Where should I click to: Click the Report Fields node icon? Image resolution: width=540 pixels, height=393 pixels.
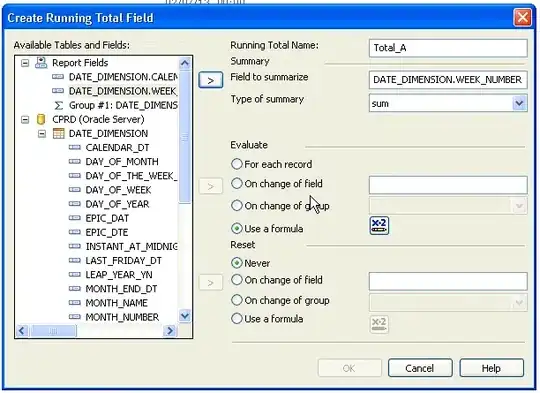point(41,63)
